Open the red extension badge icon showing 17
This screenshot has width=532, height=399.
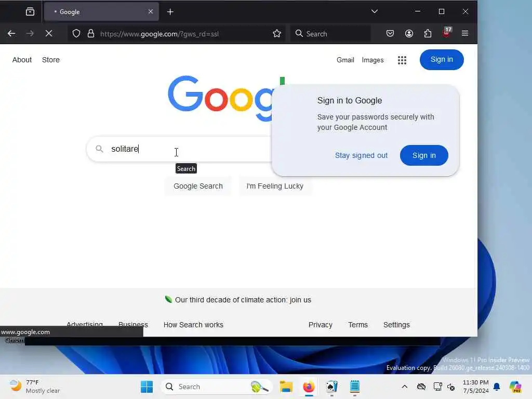tap(446, 33)
